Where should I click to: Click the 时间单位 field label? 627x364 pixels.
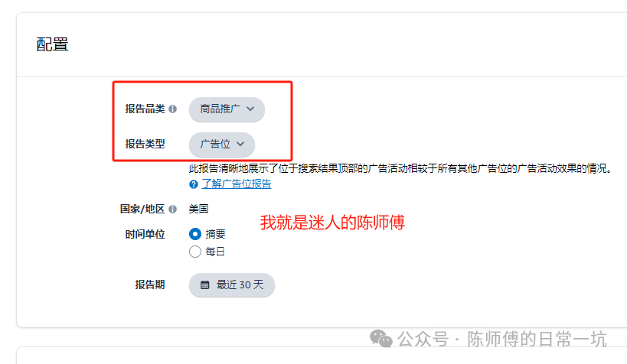tap(145, 234)
